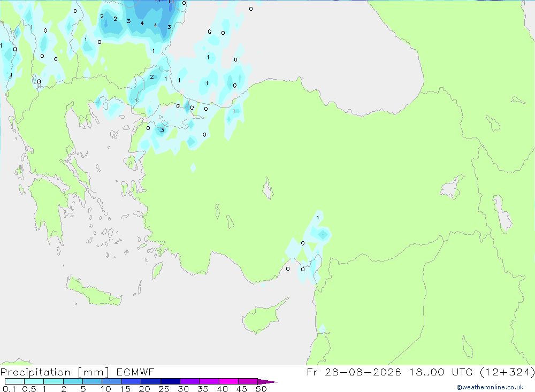Viewport: 535px width, 392px height.
Task: Select the time '18..00 UTC'
Action: pos(441,372)
